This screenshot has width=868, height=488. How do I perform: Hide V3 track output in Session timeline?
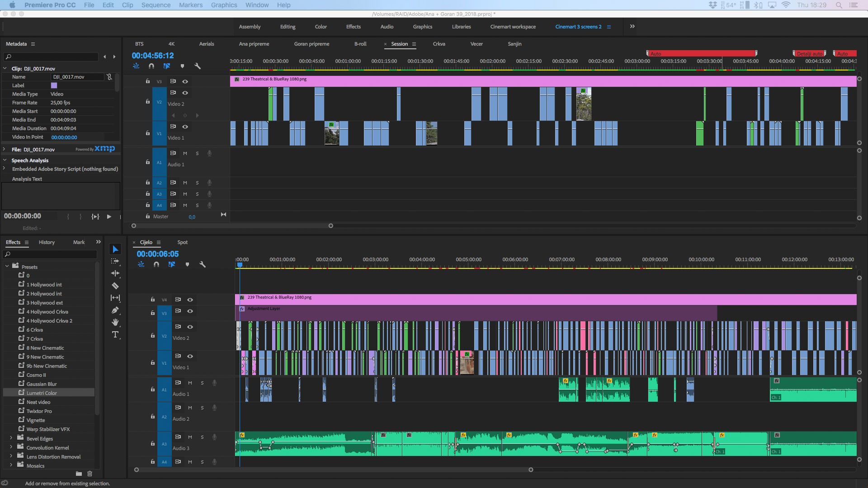pos(185,81)
